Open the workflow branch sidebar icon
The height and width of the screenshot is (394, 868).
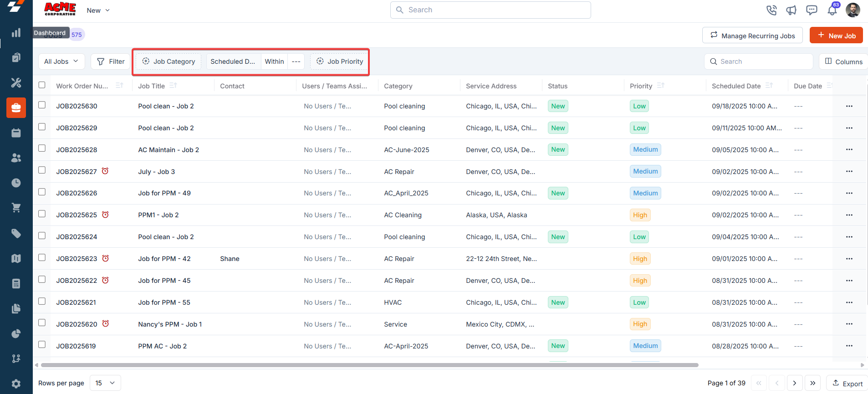point(16,359)
